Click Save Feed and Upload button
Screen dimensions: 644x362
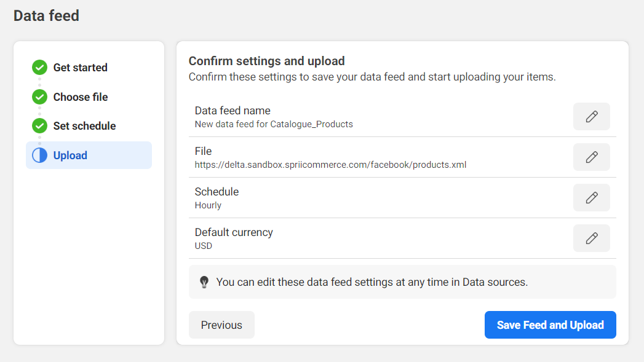(550, 325)
